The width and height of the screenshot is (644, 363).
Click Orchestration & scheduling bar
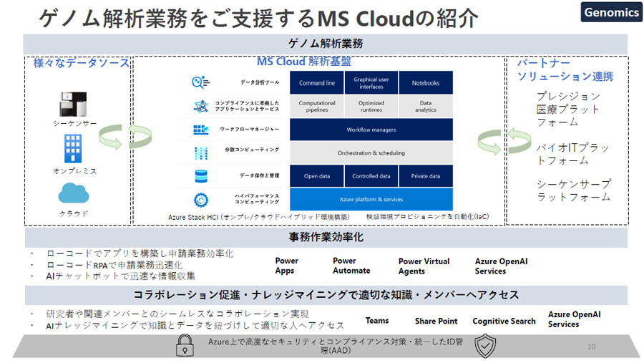tap(371, 153)
